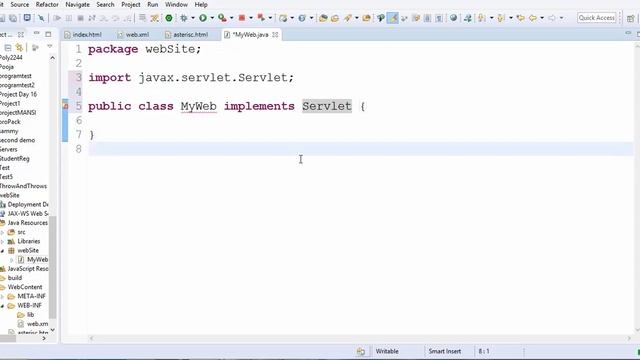The image size is (640, 360).
Task: Click the highlighted Toggle Mark Occurrences icon
Action: pos(393,18)
